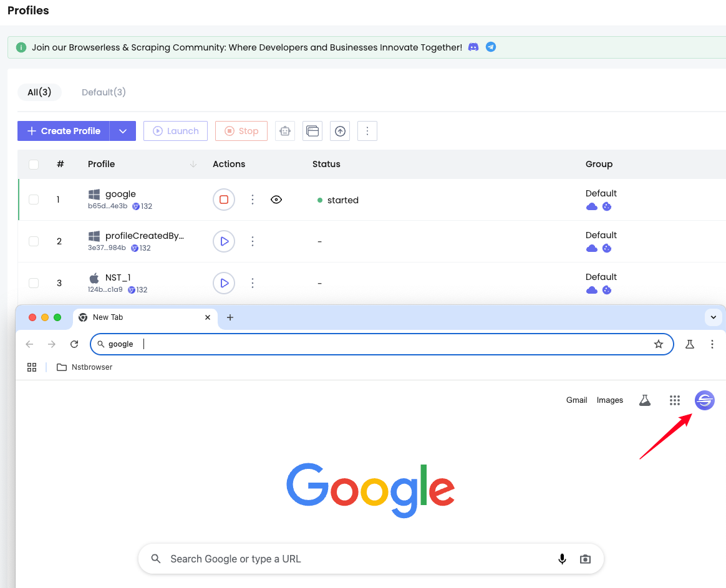Click the Status column header
726x588 pixels.
point(326,164)
